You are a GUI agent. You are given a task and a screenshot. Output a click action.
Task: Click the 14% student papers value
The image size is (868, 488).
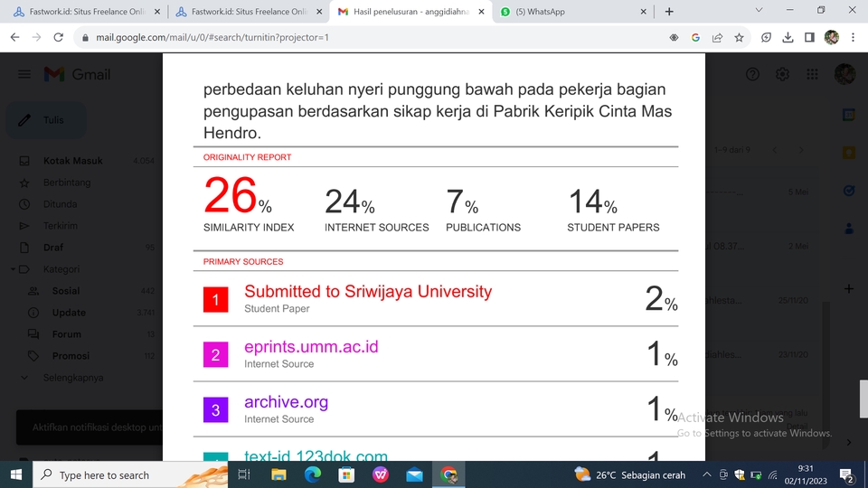coord(592,202)
